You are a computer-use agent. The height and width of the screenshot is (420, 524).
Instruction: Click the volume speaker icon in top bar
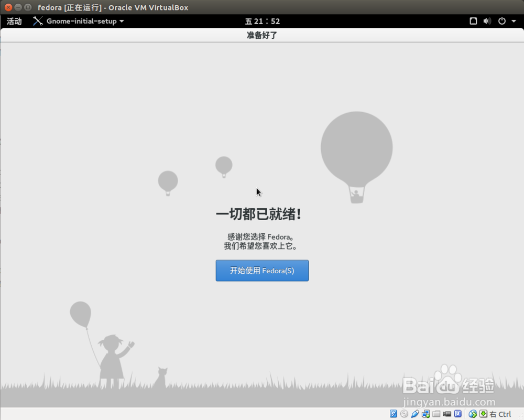click(487, 21)
